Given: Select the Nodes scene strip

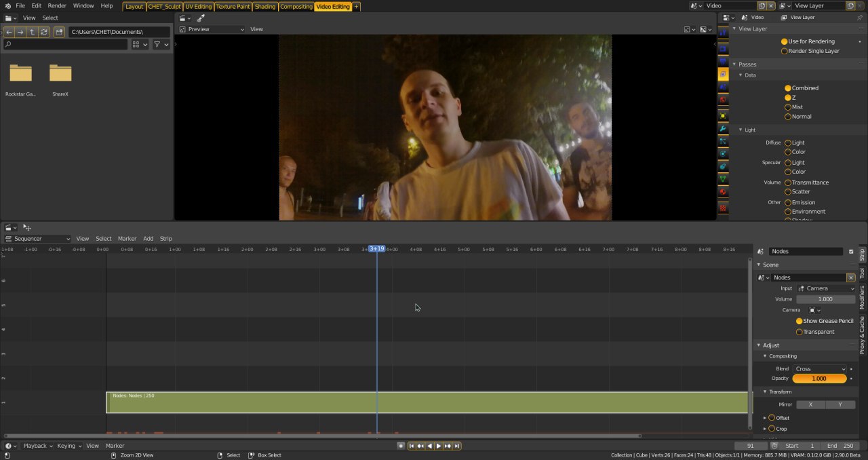Looking at the screenshot, I should click(429, 402).
